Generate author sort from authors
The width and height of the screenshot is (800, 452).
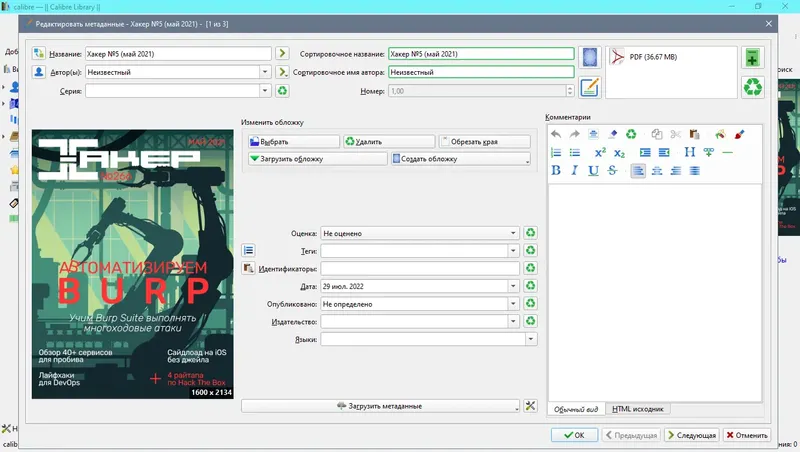282,72
